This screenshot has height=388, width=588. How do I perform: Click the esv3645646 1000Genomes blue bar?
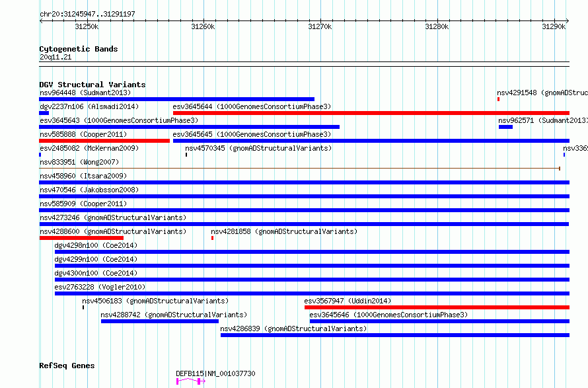(x=439, y=322)
